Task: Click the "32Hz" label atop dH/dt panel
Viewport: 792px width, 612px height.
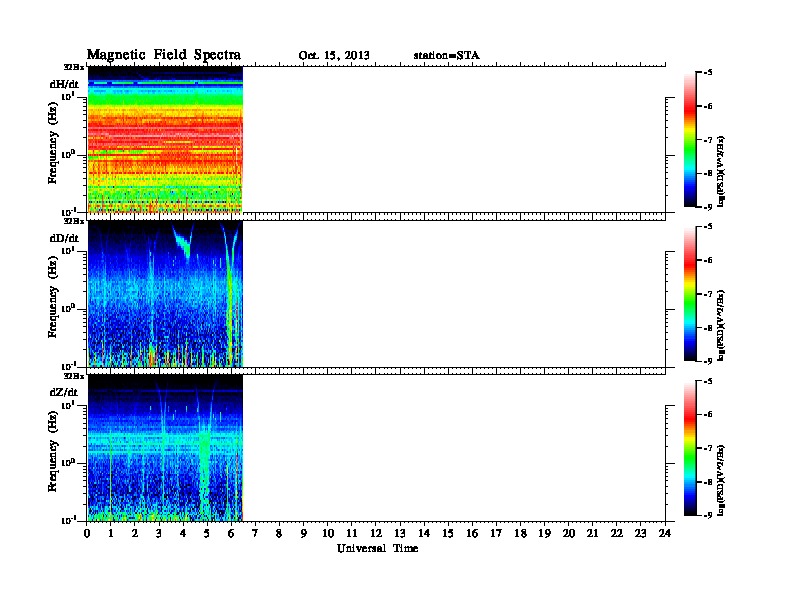Action: pos(74,67)
